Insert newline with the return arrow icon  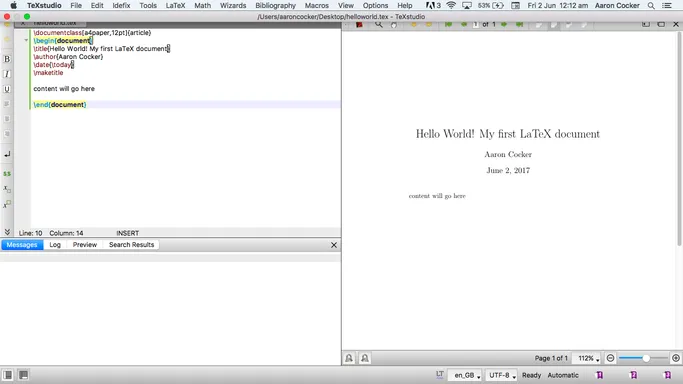point(7,154)
